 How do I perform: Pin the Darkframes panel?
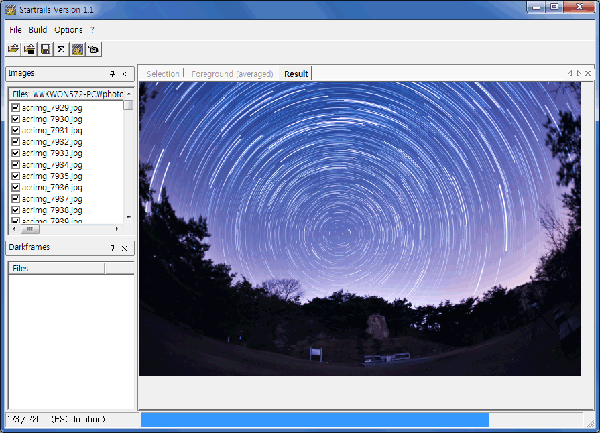click(x=112, y=248)
